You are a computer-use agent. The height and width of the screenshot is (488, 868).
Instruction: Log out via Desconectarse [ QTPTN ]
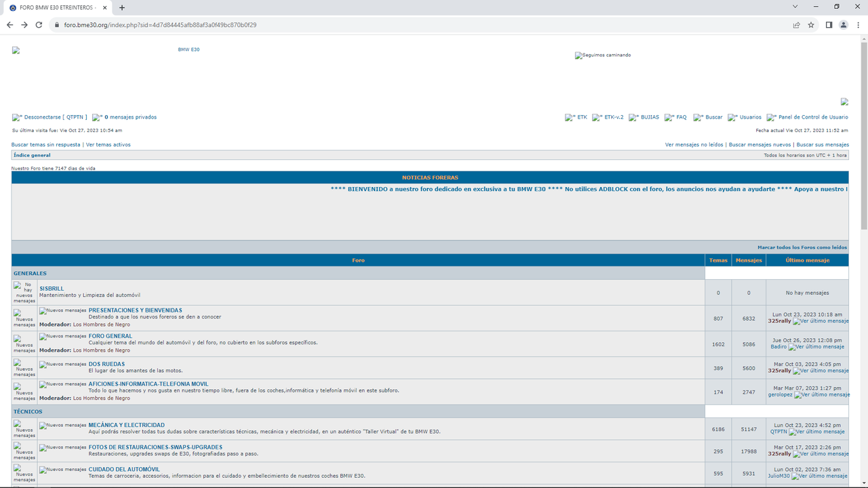click(56, 117)
